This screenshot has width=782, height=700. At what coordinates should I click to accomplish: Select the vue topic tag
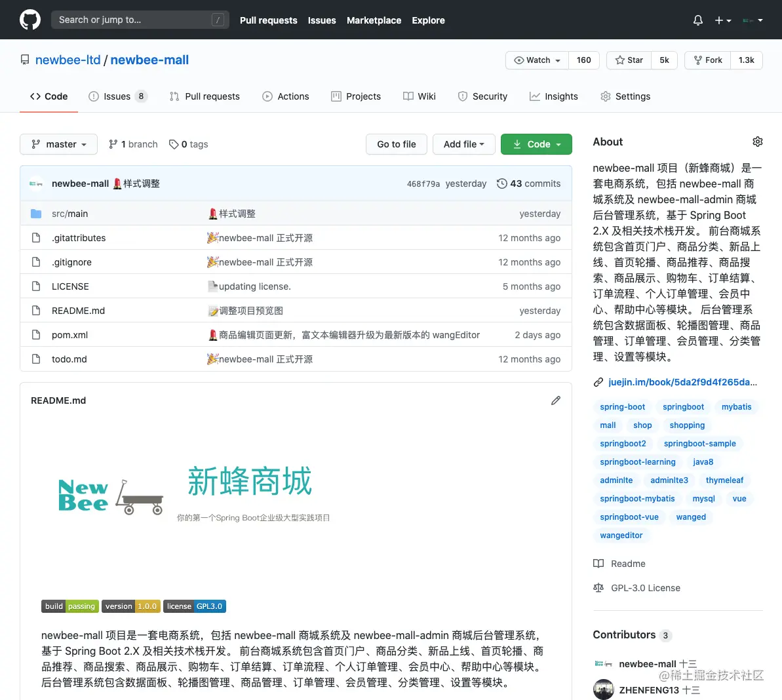739,499
